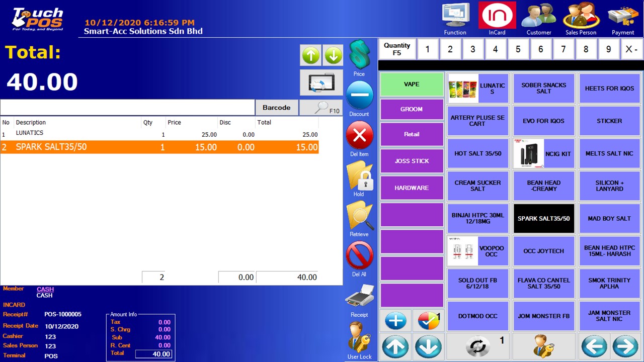644x362 pixels.
Task: Add VOOPOO OCC product
Action: [478, 251]
